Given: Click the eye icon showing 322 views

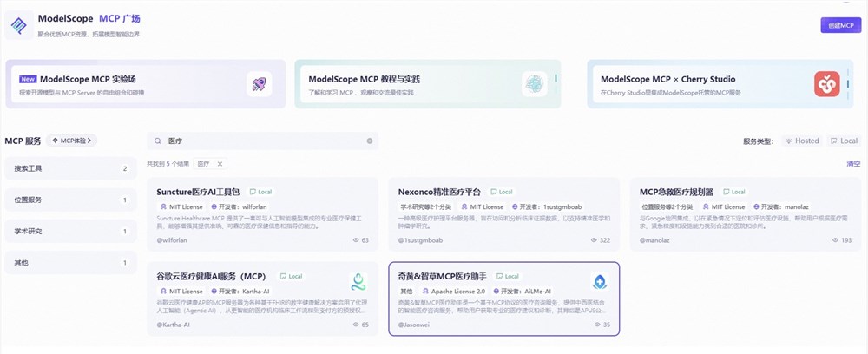Looking at the screenshot, I should pos(594,240).
